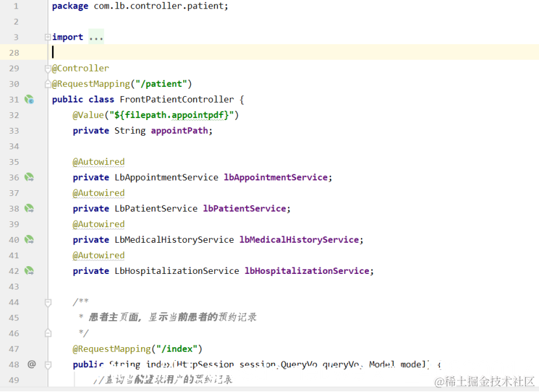
Task: Click the LbHospitalizationService type name
Action: click(x=177, y=271)
